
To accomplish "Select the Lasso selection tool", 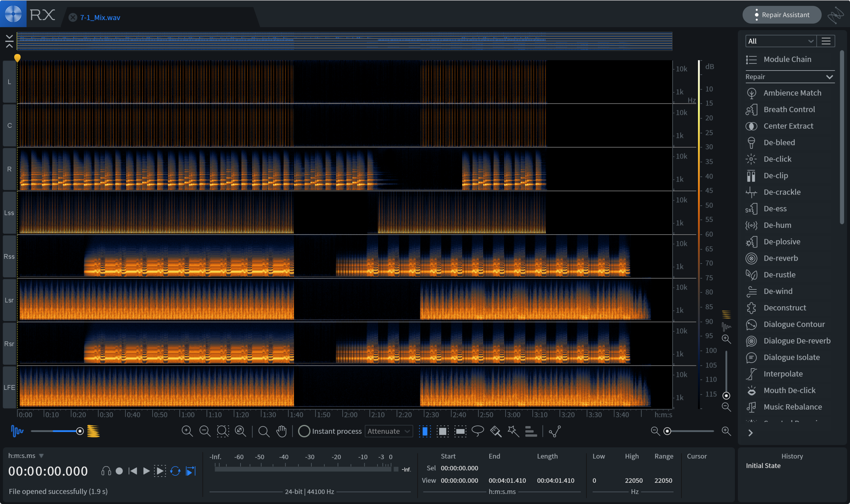I will pos(477,431).
